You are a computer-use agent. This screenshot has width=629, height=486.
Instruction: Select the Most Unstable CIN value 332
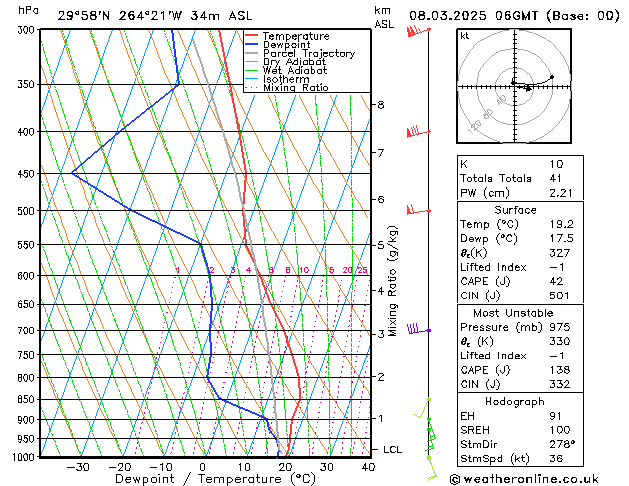coord(560,384)
